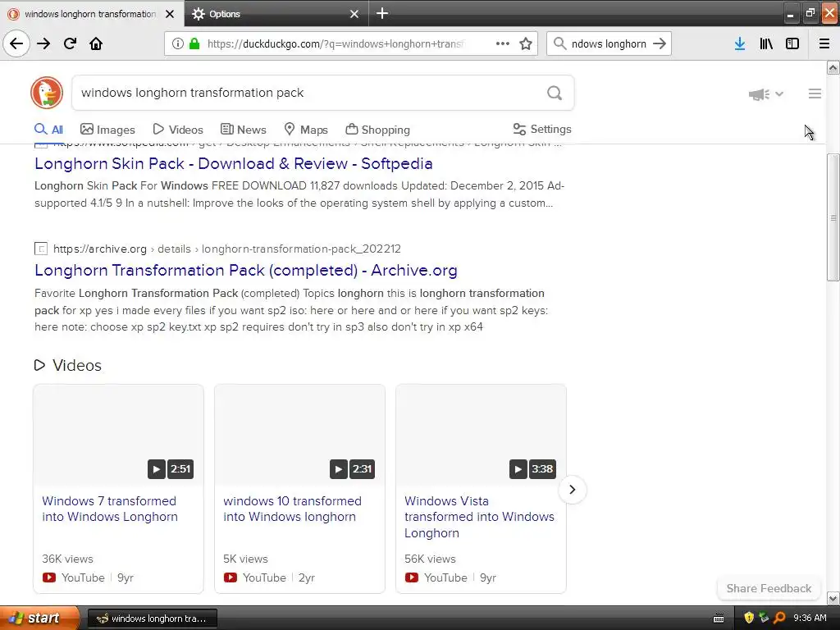Viewport: 840px width, 630px height.
Task: Open the browser home page
Action: click(x=96, y=43)
